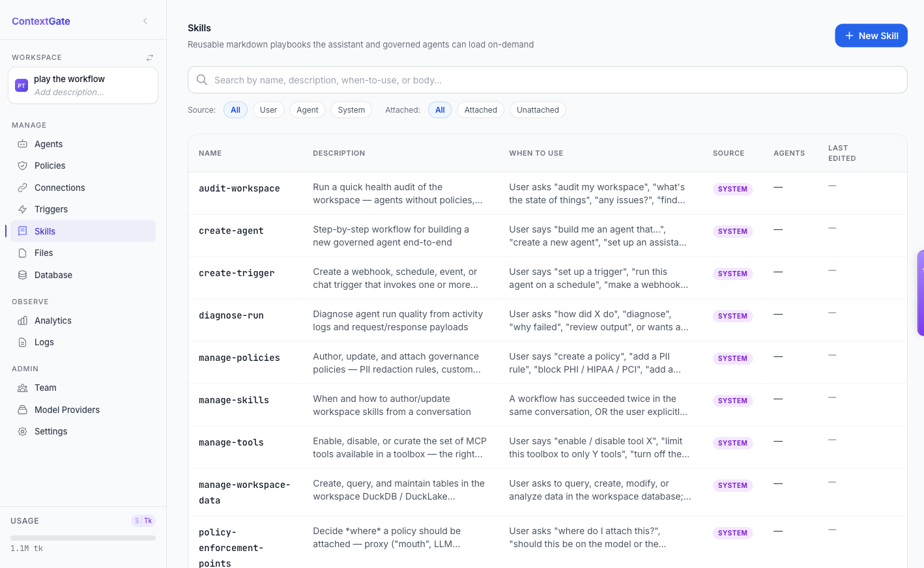This screenshot has height=568, width=924.
Task: Click the purple side panel handle
Action: click(x=920, y=293)
